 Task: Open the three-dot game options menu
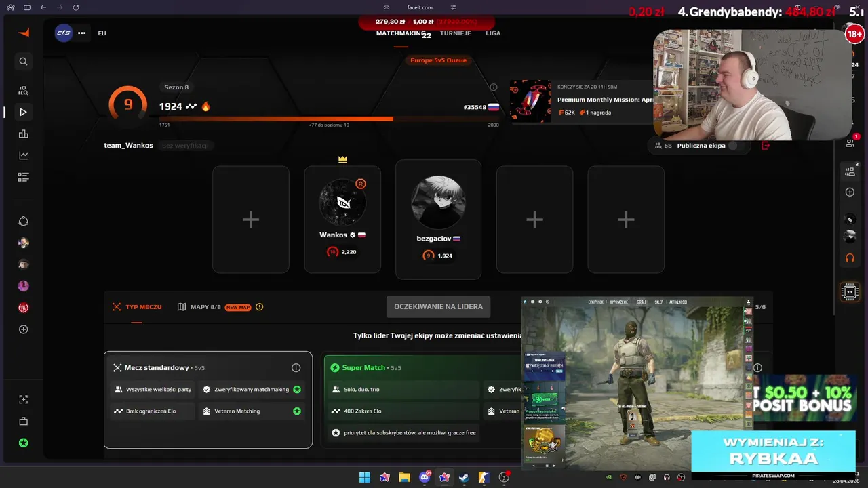click(x=82, y=33)
